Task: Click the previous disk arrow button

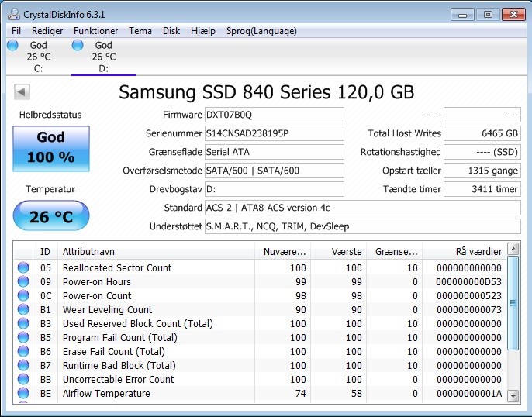Action: 22,91
